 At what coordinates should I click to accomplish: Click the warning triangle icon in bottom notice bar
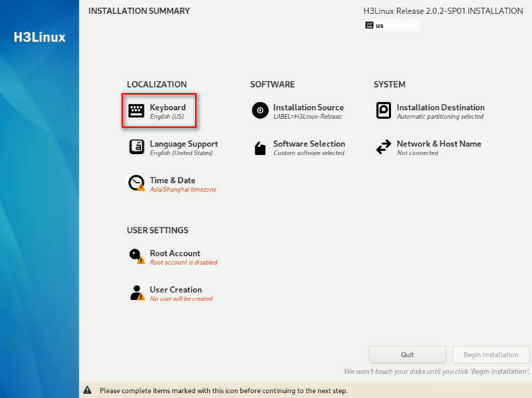point(88,390)
